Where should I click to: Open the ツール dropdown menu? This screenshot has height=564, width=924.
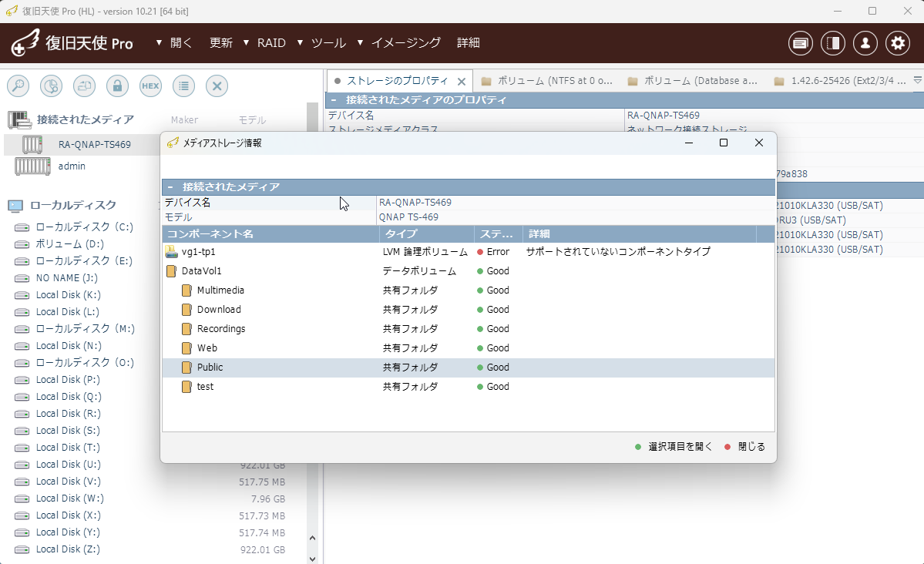(x=321, y=43)
